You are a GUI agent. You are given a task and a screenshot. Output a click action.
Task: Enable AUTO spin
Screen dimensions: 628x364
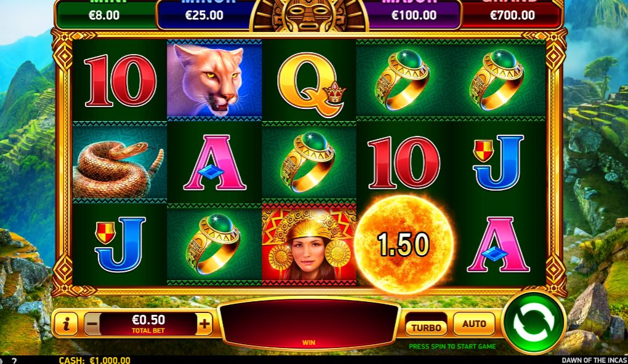click(x=474, y=323)
